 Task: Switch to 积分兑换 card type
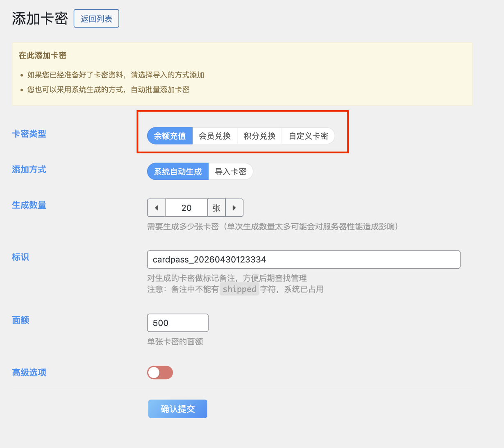tap(259, 136)
